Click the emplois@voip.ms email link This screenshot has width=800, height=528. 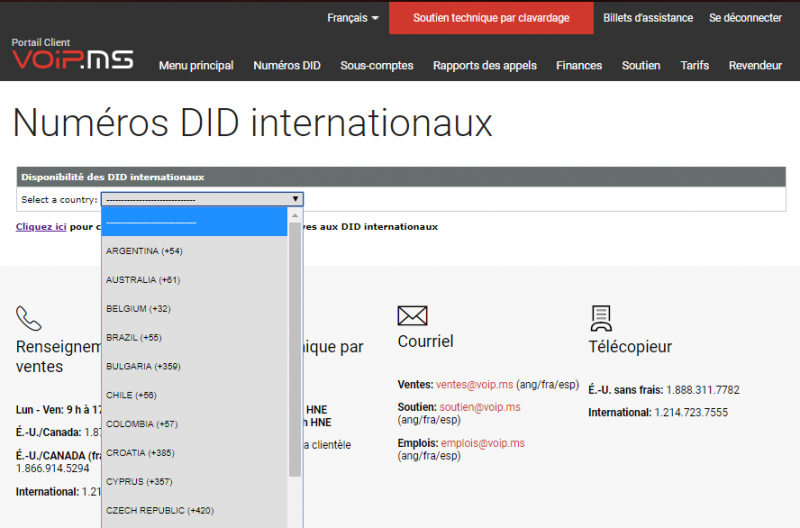pos(483,443)
